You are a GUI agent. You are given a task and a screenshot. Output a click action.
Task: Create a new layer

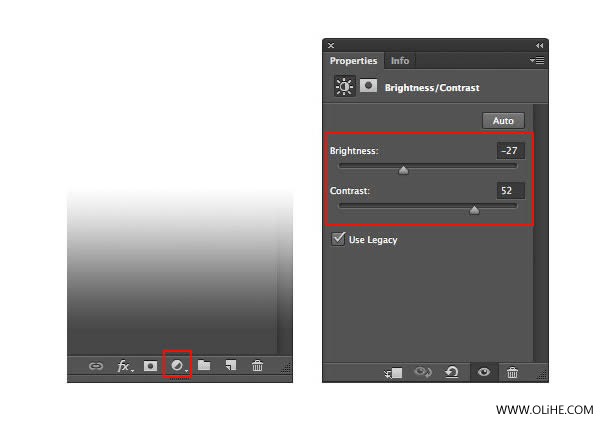click(231, 366)
